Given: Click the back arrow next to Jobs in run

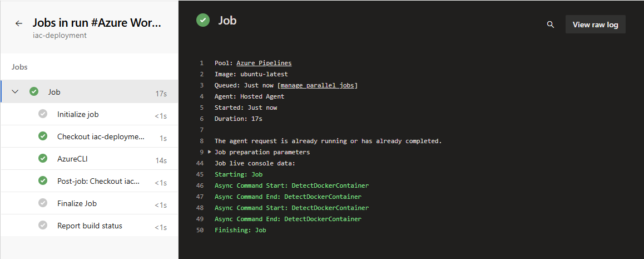Looking at the screenshot, I should (x=18, y=23).
